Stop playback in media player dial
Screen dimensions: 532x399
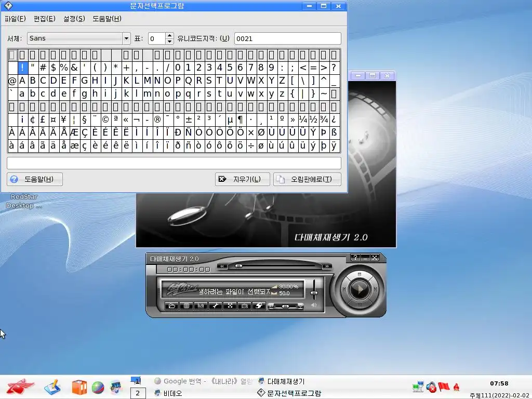(360, 274)
